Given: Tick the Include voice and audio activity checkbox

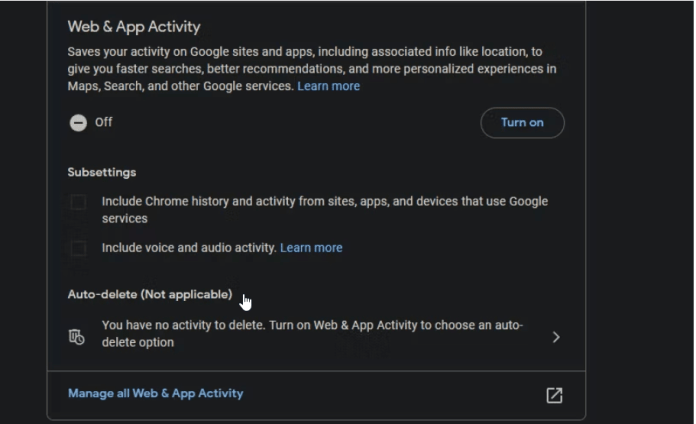Looking at the screenshot, I should tap(78, 248).
